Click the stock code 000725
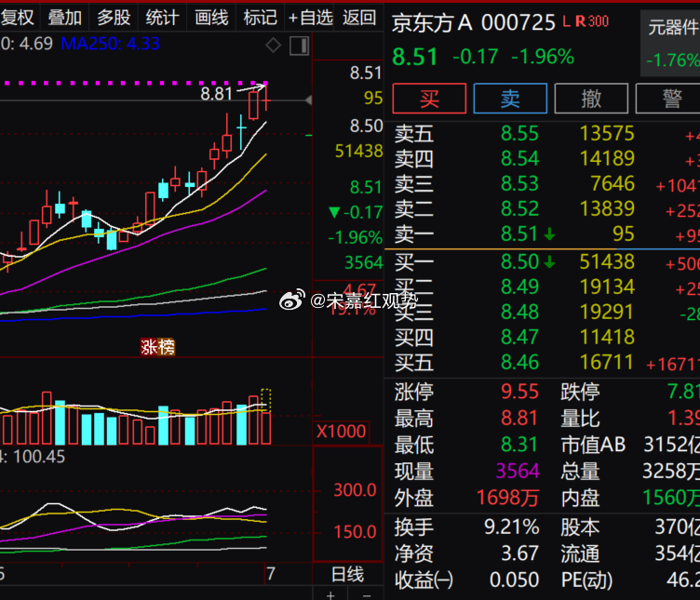 point(518,22)
